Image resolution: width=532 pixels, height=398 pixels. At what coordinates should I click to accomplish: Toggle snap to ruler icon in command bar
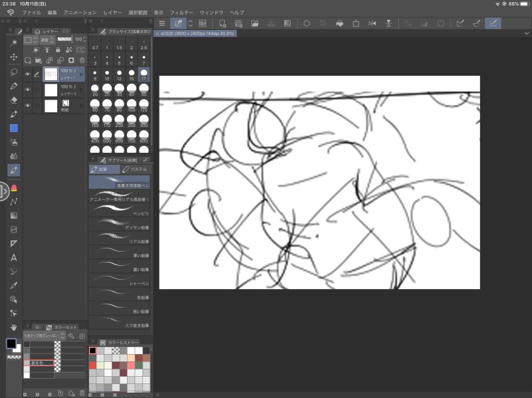[460, 23]
